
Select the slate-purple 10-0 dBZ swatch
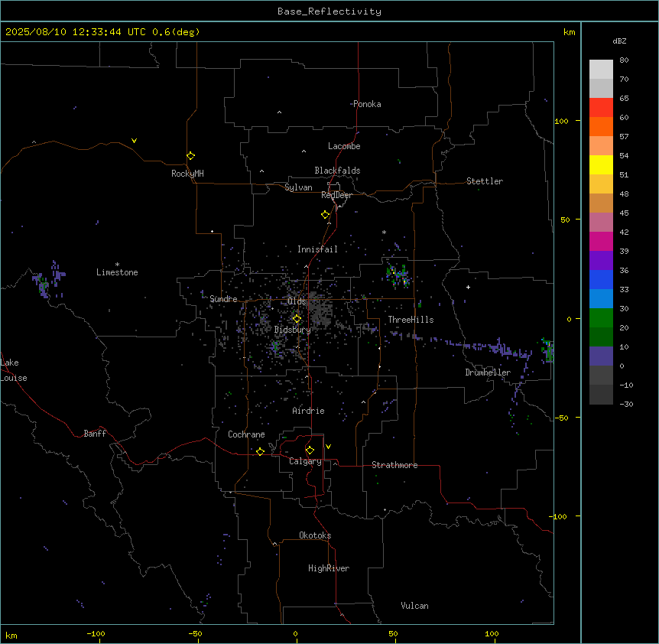(601, 356)
